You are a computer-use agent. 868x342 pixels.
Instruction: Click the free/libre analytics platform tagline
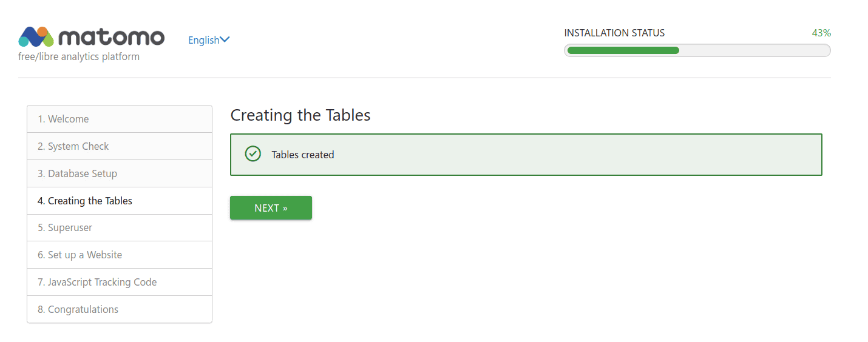coord(79,57)
